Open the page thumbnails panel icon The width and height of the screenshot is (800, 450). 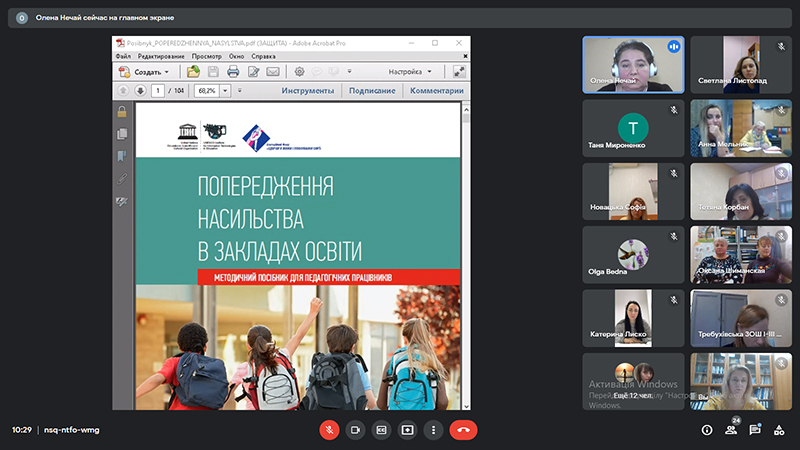click(x=122, y=134)
